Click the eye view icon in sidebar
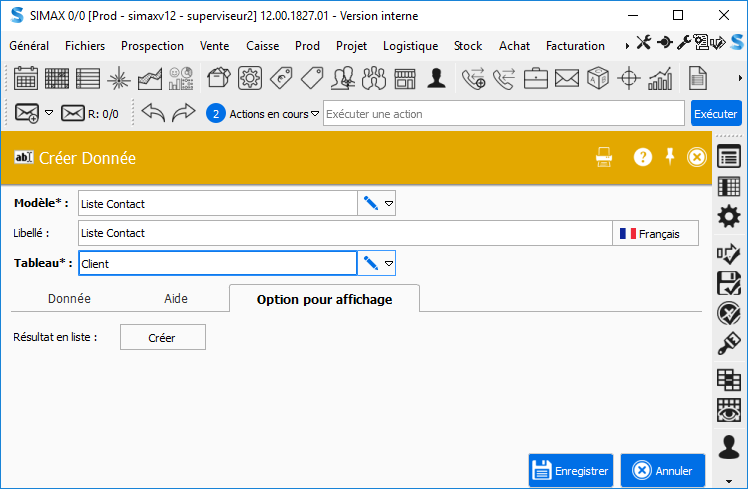The image size is (748, 489). click(730, 410)
